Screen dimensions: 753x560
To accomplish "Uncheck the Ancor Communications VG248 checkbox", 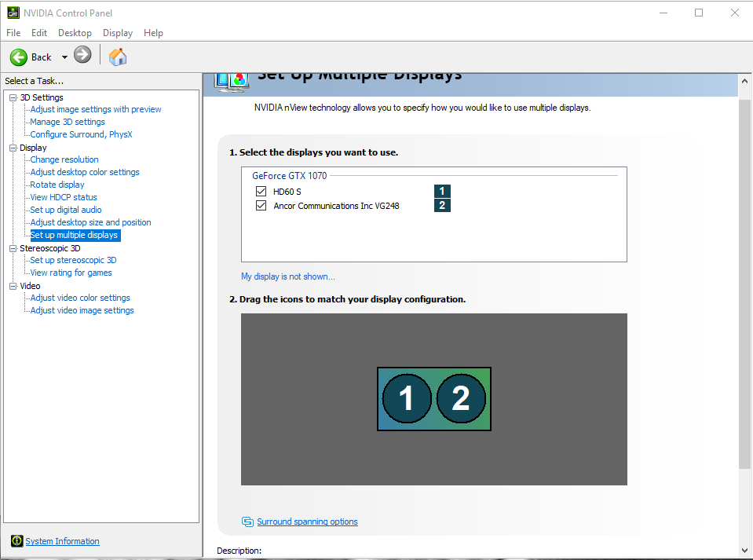I will (x=261, y=206).
